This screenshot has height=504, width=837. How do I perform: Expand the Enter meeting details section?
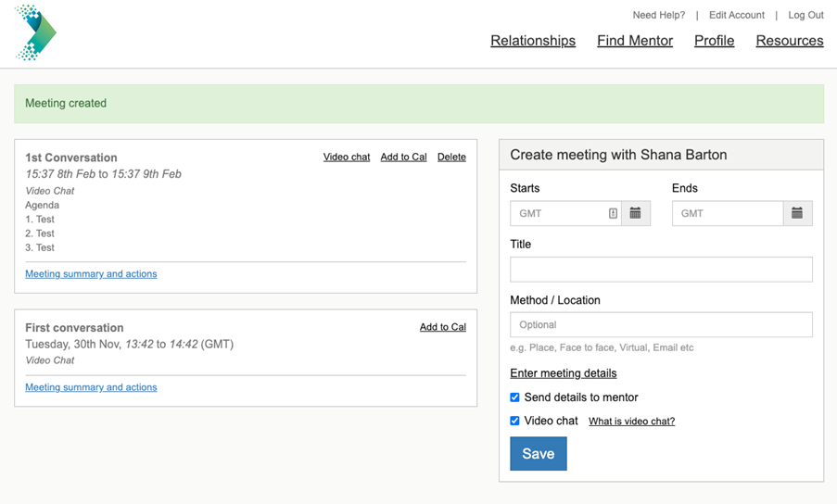click(564, 373)
